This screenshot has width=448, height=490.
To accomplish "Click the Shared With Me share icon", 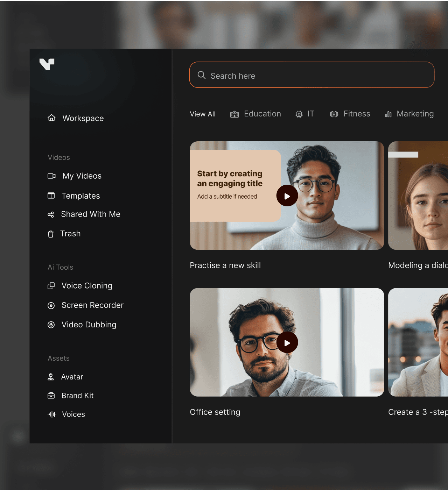I will click(51, 214).
